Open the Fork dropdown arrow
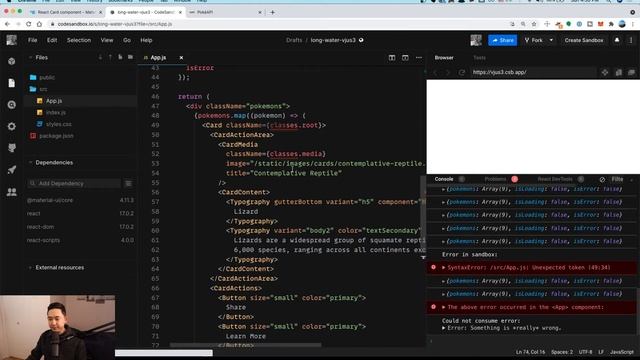The image size is (640, 360). pos(551,40)
